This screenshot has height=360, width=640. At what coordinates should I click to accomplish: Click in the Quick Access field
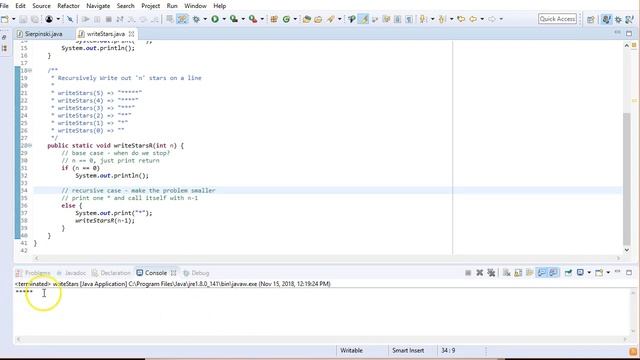[x=557, y=19]
